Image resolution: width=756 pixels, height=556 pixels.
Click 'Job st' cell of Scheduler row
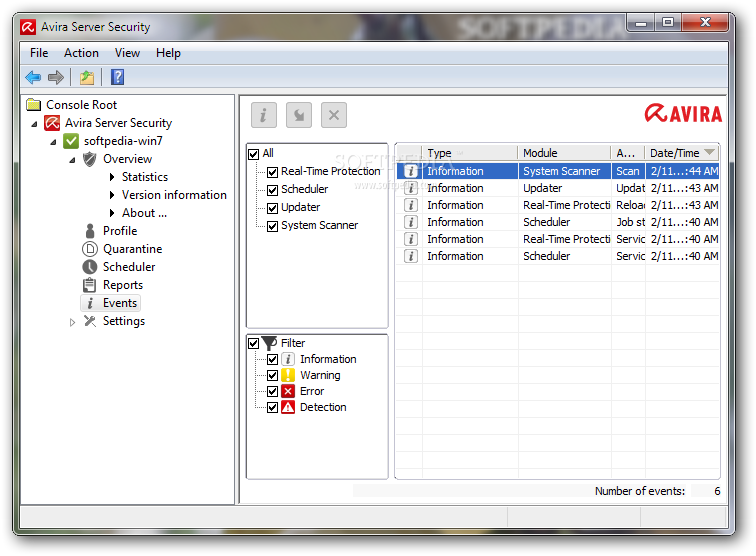(x=630, y=222)
